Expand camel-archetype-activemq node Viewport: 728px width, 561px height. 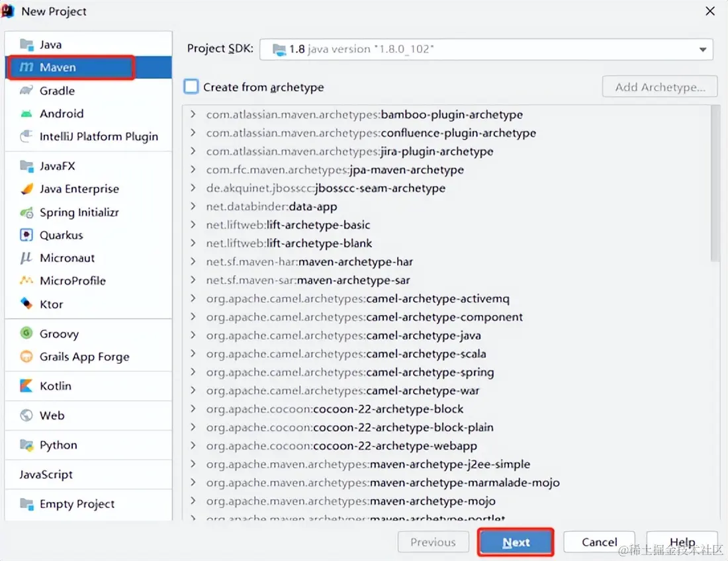tap(193, 298)
